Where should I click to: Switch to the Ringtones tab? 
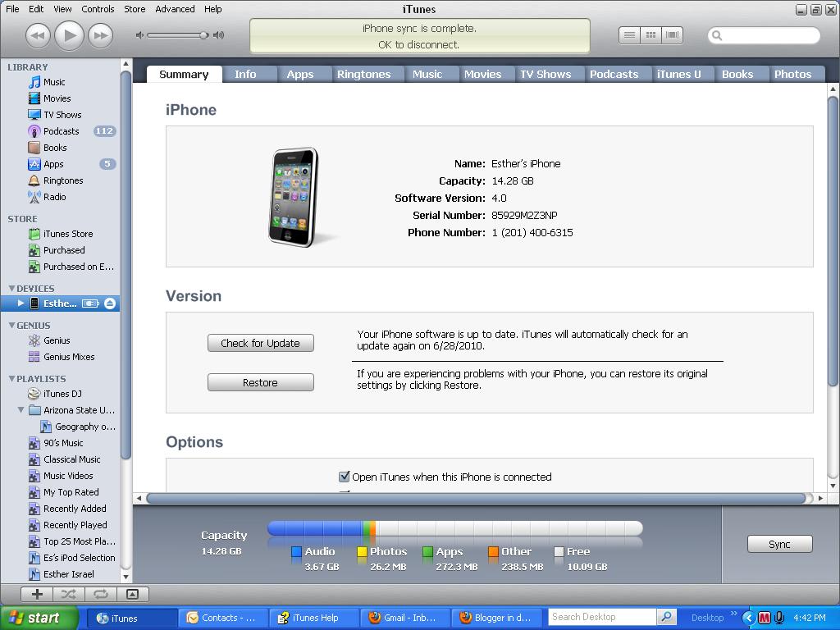pyautogui.click(x=363, y=75)
